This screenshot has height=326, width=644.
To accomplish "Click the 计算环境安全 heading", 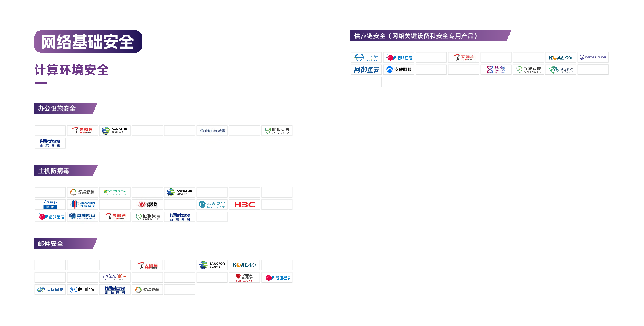I will coord(72,70).
